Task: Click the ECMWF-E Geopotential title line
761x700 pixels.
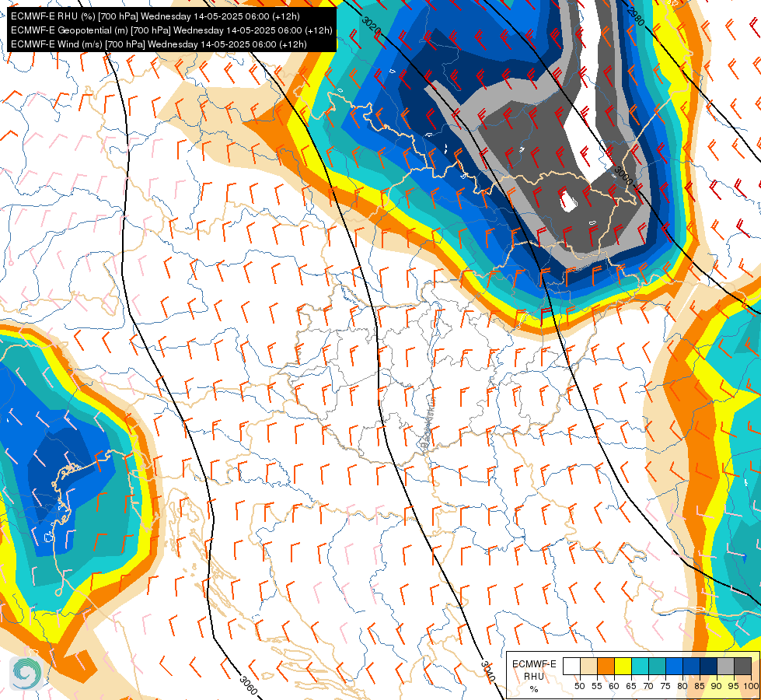Action: (171, 30)
